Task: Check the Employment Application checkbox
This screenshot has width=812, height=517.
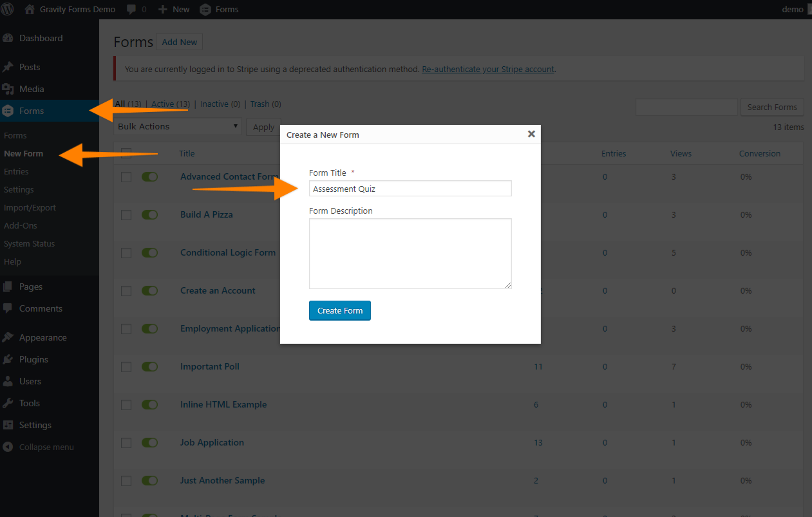Action: (x=126, y=329)
